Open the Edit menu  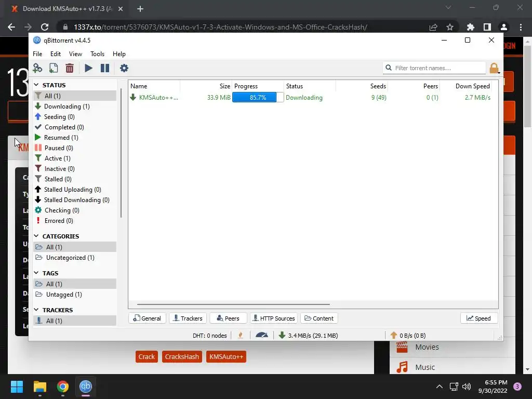coord(55,54)
